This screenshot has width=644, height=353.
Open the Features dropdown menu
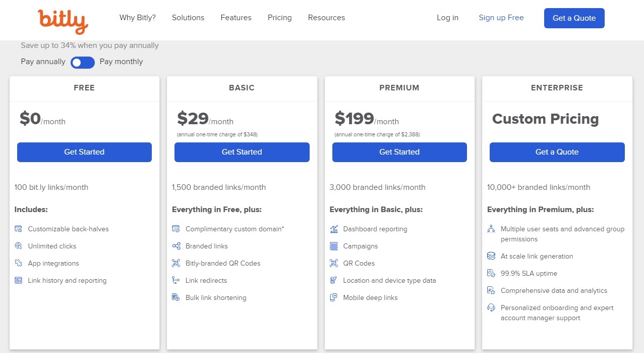tap(236, 18)
